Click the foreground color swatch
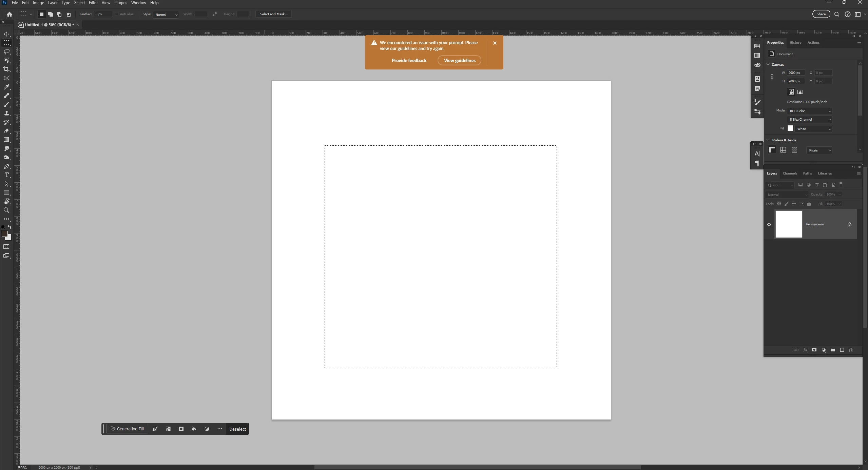The image size is (868, 470). pyautogui.click(x=4, y=234)
